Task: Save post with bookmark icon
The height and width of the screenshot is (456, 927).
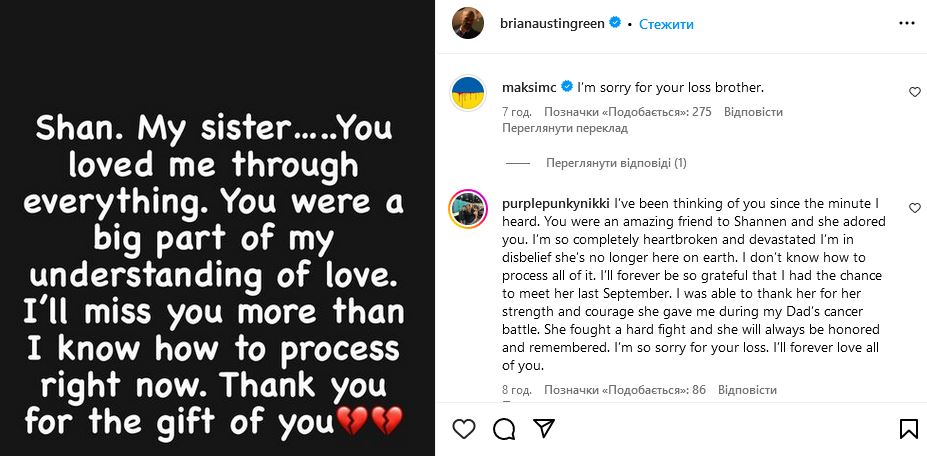Action: pyautogui.click(x=908, y=429)
